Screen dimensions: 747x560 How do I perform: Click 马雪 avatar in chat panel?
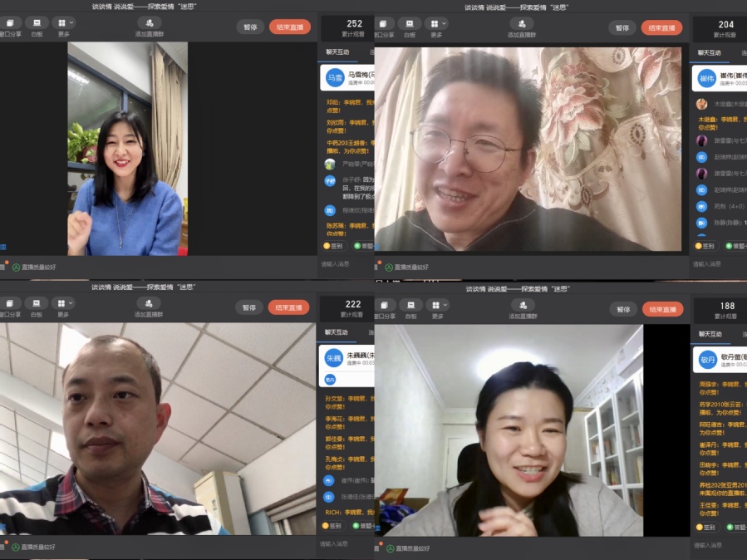pyautogui.click(x=335, y=78)
